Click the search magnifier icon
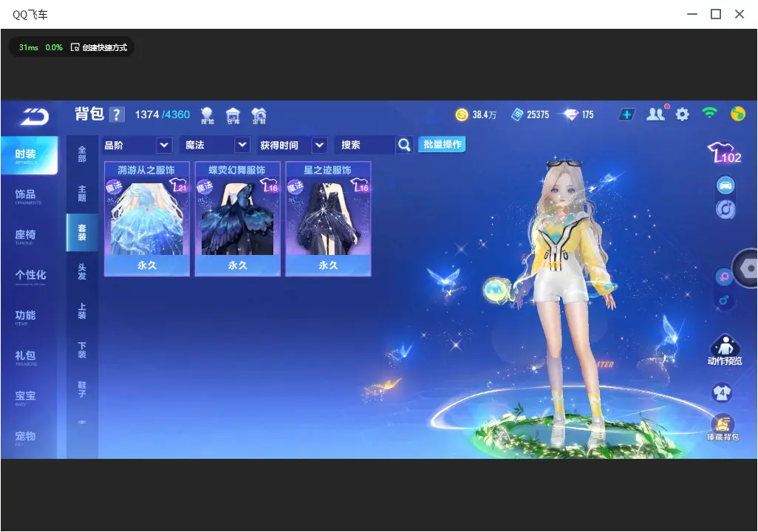 pos(404,145)
